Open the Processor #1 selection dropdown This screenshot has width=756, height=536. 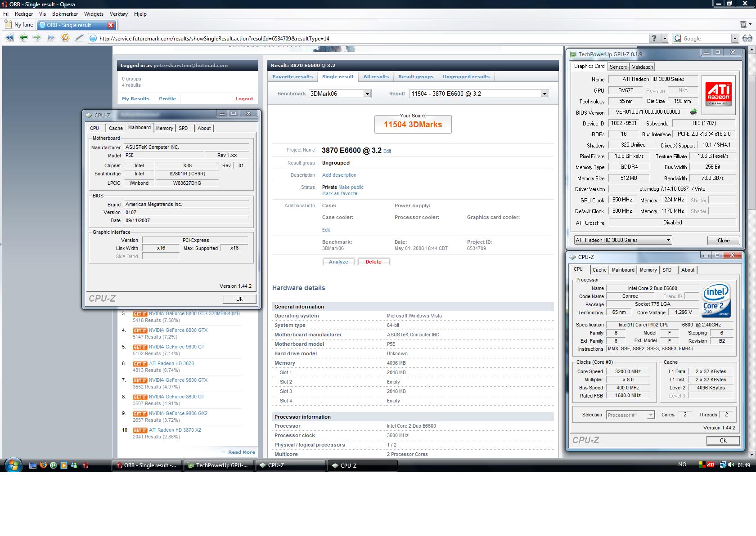pyautogui.click(x=630, y=415)
